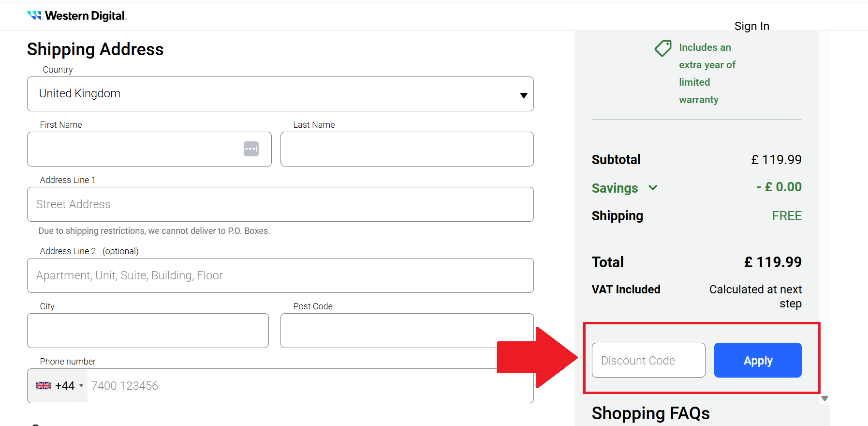Click into the First Name field

[x=135, y=149]
